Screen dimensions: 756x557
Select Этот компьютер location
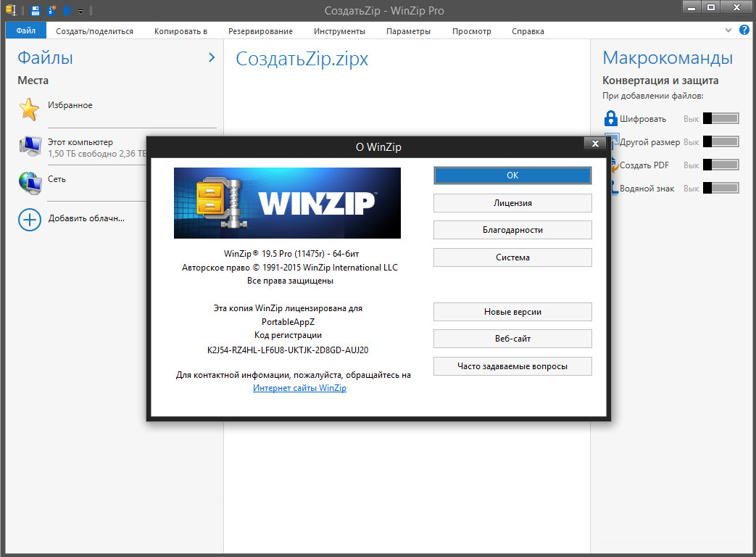tap(80, 142)
